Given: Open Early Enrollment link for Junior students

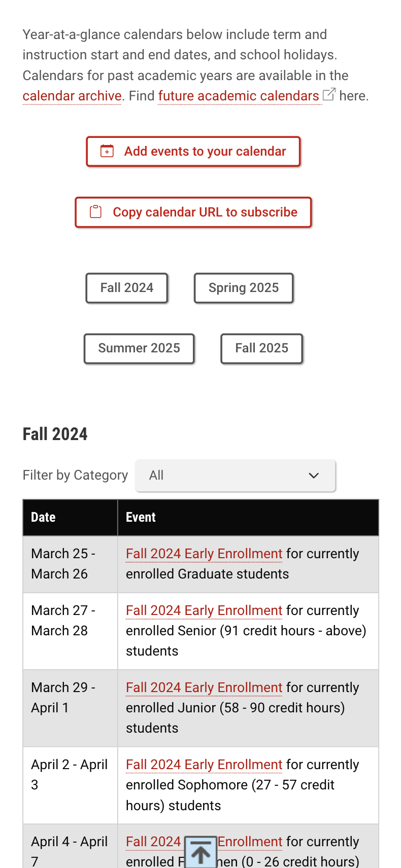Looking at the screenshot, I should click(x=204, y=688).
